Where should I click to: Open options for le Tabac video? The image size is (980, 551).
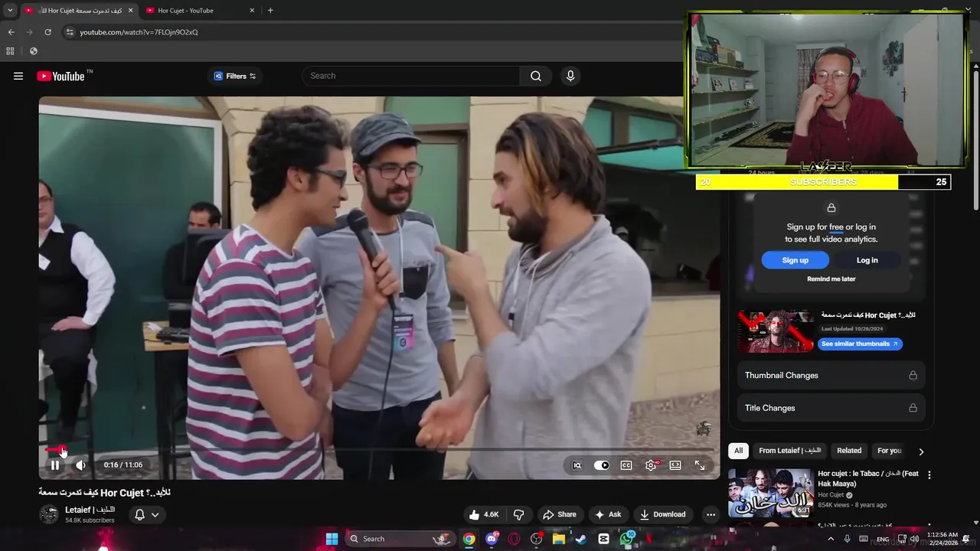[x=929, y=475]
